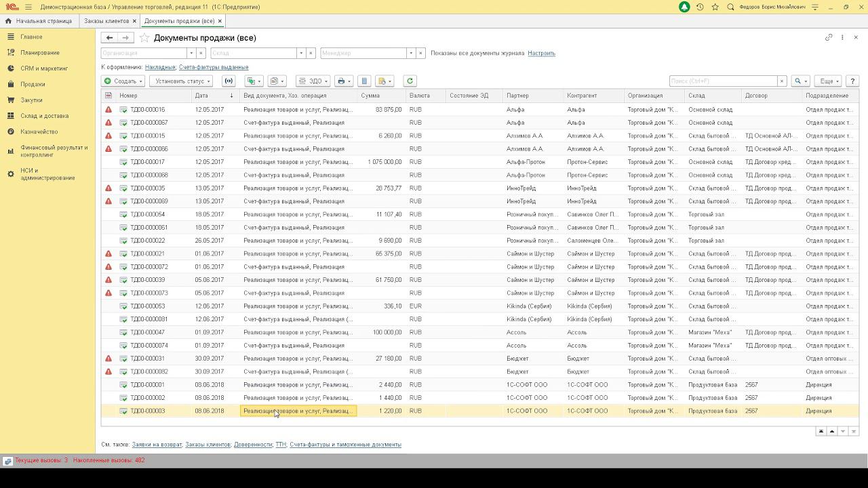The width and height of the screenshot is (868, 488).
Task: Clear the Организация filter with its X
Action: click(x=201, y=53)
